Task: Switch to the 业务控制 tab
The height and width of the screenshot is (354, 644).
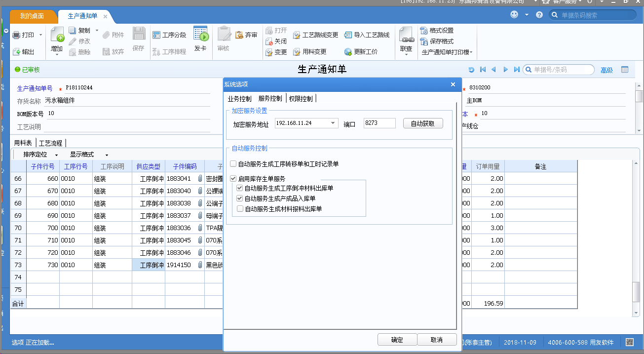Action: 239,99
